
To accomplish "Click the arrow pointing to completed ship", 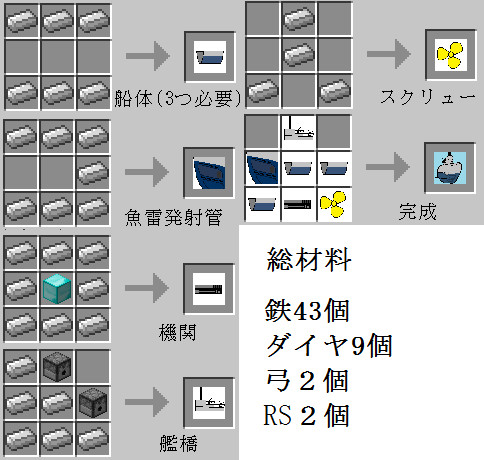I will point(388,167).
